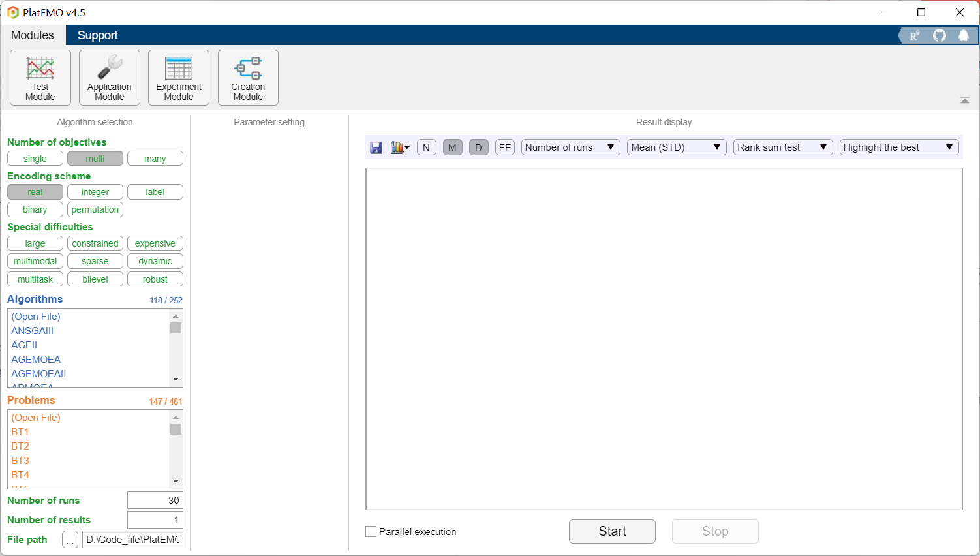Click the Problems list scroll up arrow
The width and height of the screenshot is (980, 556).
[176, 417]
